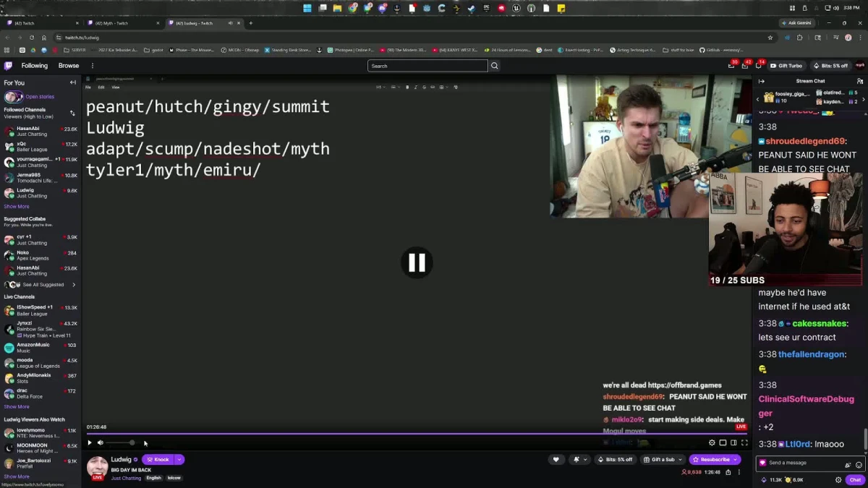Show more Ludwig Viewers Also Watch

[17, 476]
